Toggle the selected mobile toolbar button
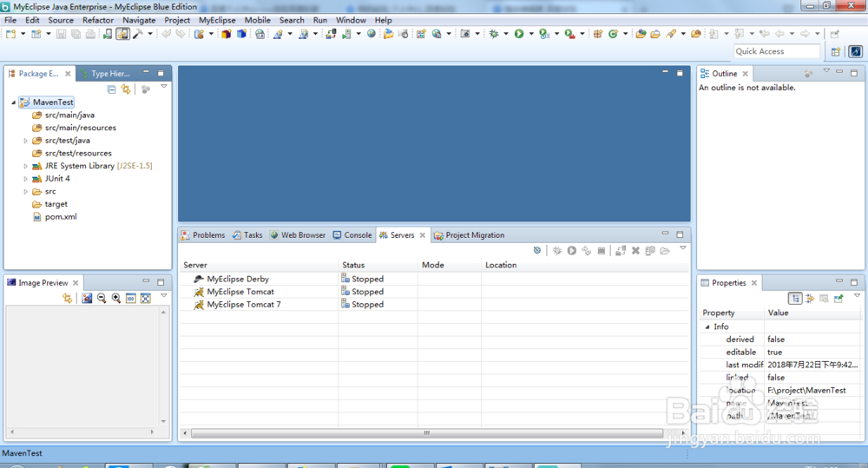 [x=122, y=35]
